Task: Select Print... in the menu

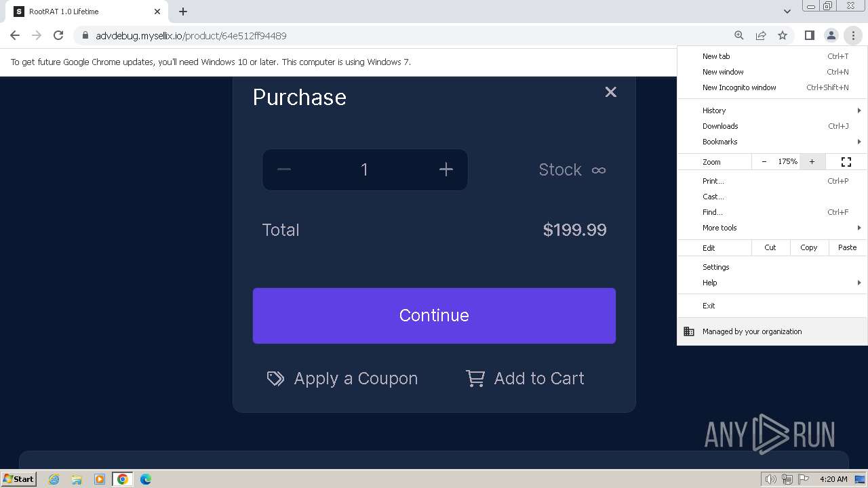Action: coord(772,181)
